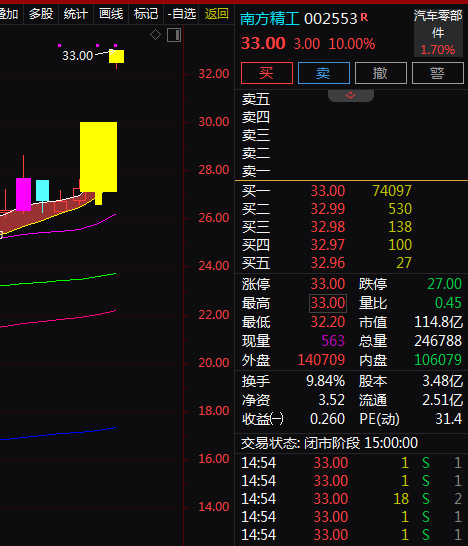Click the red 买 buy button
468x546 pixels.
click(267, 73)
